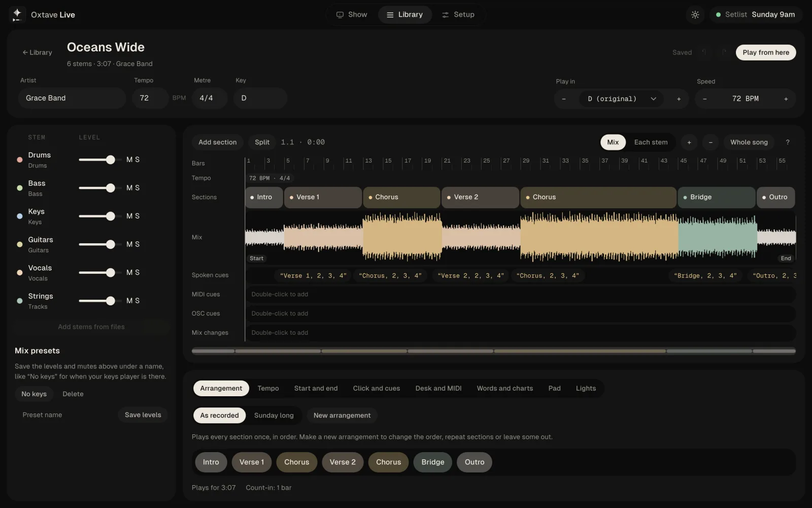Select the Bridge section on timeline
This screenshot has width=812, height=508.
[x=716, y=197]
